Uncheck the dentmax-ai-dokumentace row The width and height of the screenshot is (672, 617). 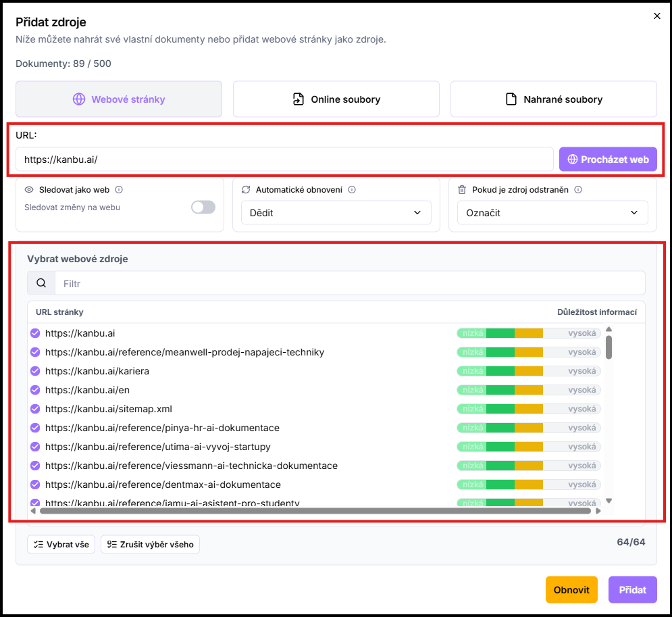click(x=35, y=484)
